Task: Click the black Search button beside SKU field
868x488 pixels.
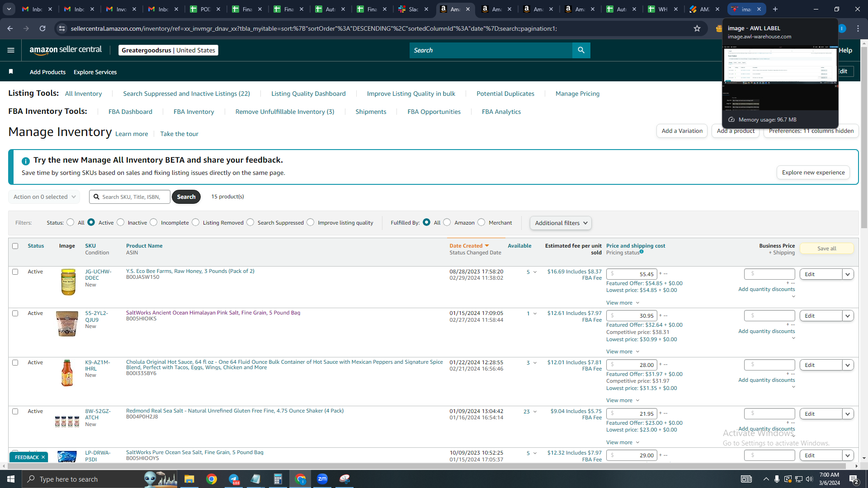Action: (x=186, y=197)
